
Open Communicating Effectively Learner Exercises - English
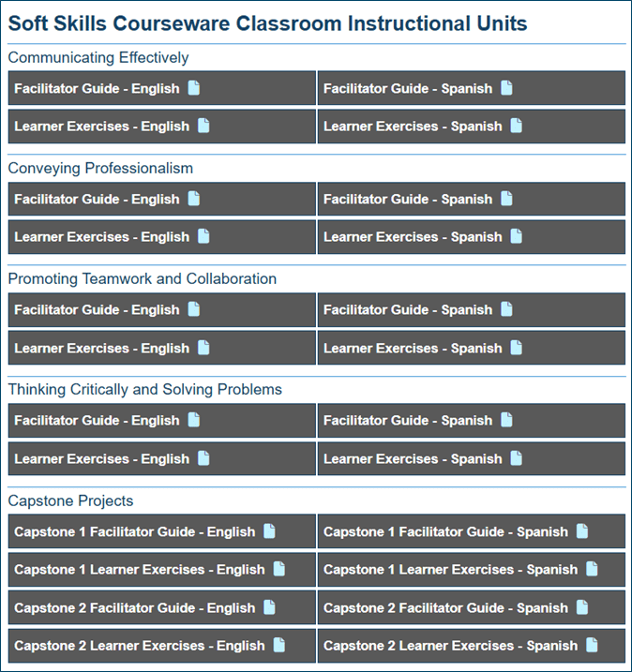click(101, 127)
